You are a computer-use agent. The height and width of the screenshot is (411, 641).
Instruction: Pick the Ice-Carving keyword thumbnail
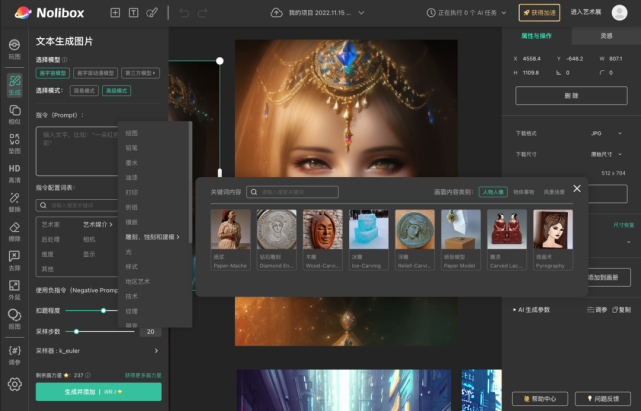[367, 230]
